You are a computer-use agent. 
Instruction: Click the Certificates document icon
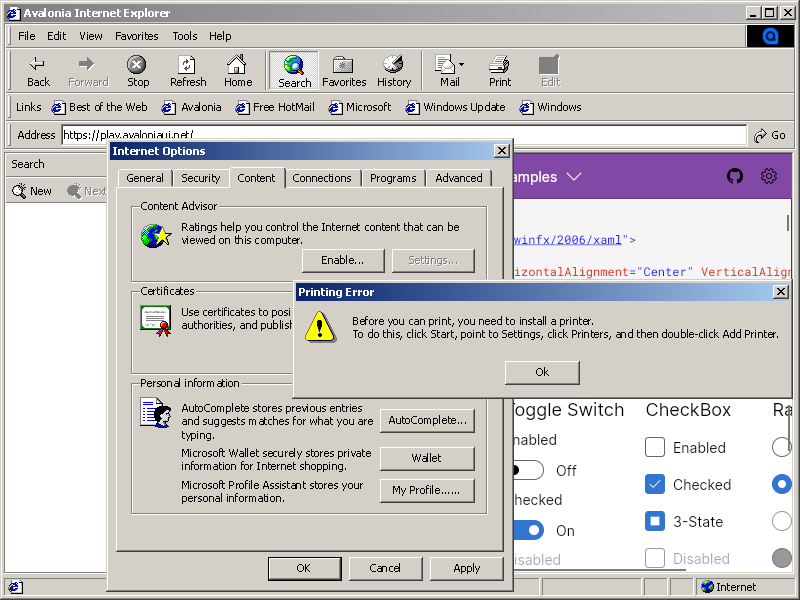tap(156, 321)
